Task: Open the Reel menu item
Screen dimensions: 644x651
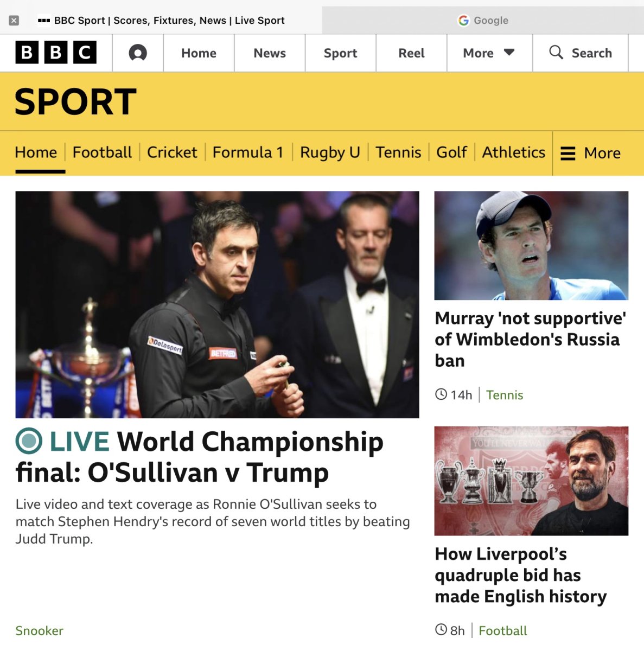Action: (411, 53)
